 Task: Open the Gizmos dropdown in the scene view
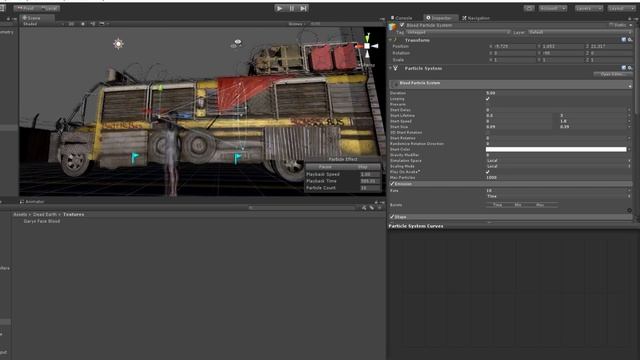tap(296, 24)
